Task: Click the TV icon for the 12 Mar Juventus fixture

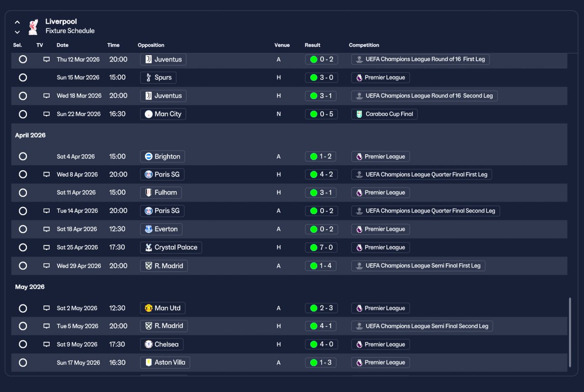Action: click(47, 59)
